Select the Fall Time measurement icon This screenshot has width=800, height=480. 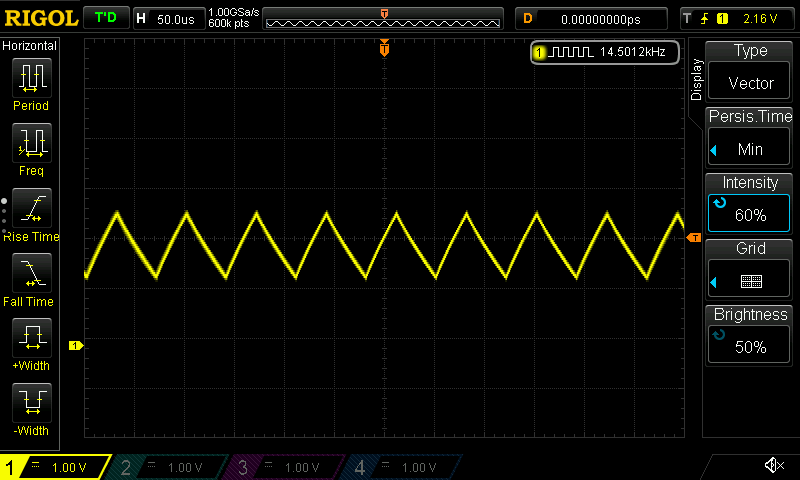32,272
